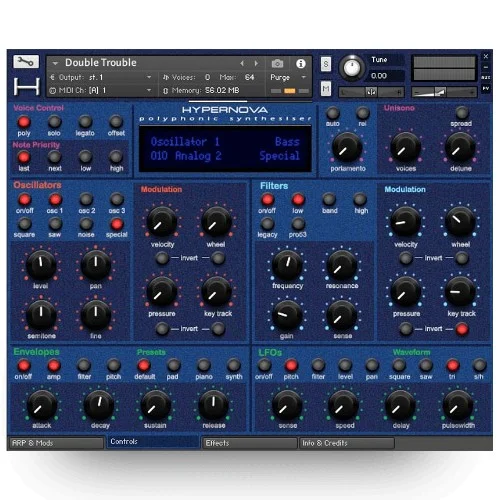This screenshot has height=500, width=500.
Task: Toggle the Filters on/off button
Action: coord(267,199)
